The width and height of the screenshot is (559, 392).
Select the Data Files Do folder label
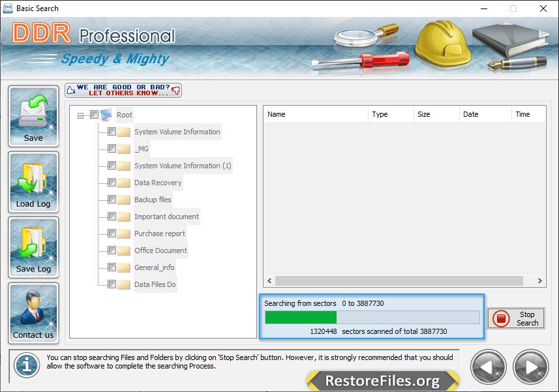pos(155,284)
